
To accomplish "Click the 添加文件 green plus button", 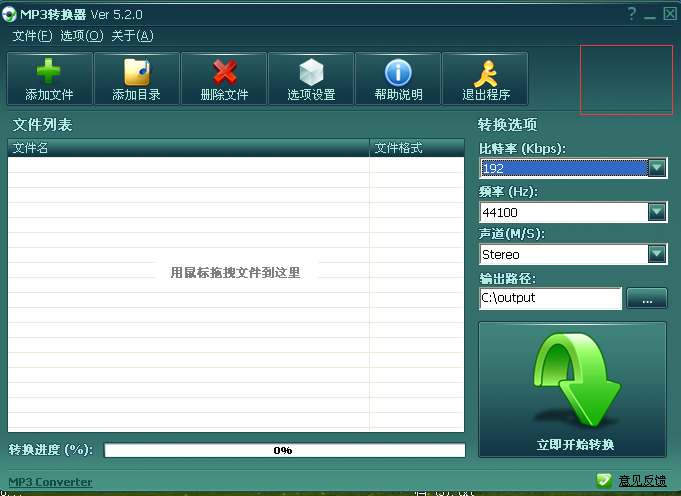I will pyautogui.click(x=50, y=79).
